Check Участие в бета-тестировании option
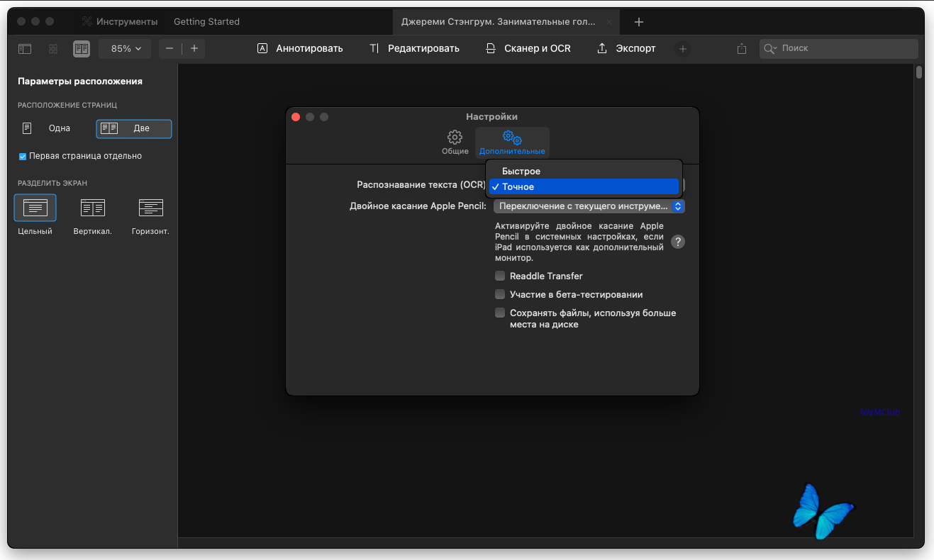934x560 pixels. pos(500,294)
